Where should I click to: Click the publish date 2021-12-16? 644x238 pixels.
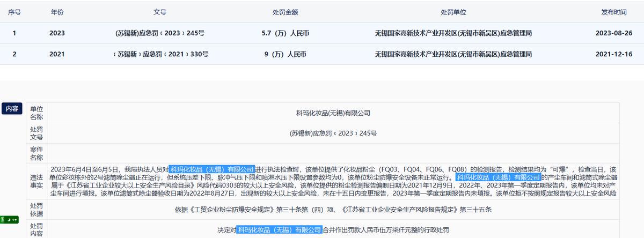[x=613, y=54]
